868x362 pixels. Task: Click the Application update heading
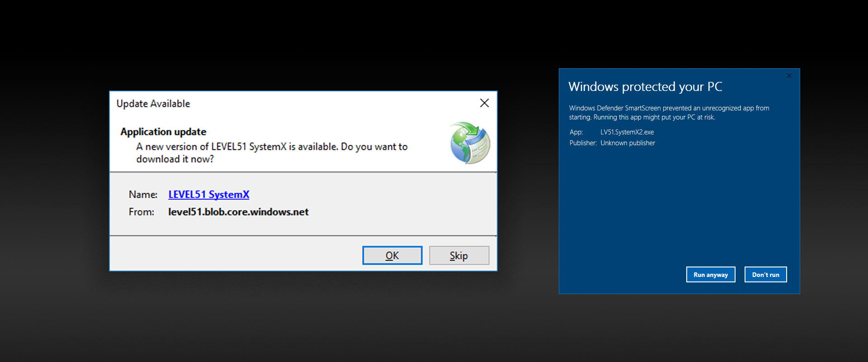163,132
